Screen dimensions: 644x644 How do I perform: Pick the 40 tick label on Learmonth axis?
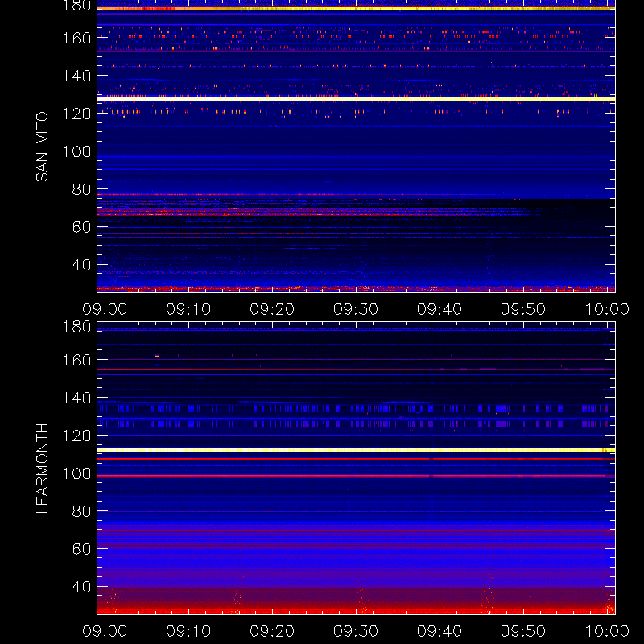point(81,587)
